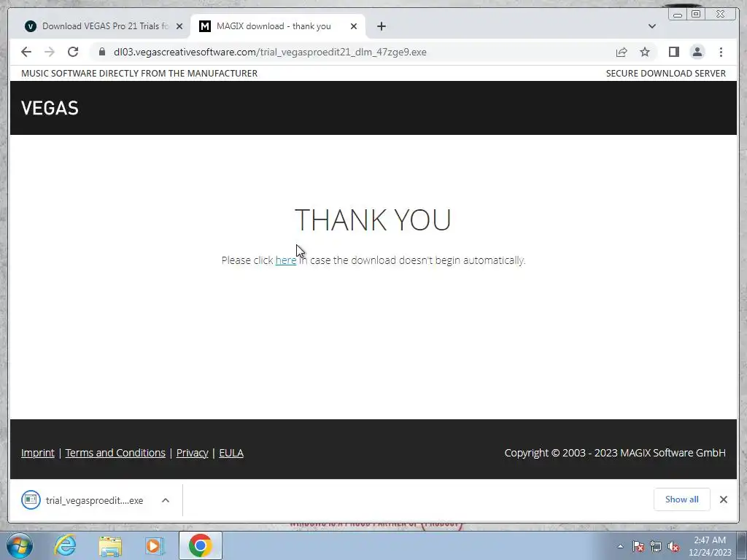Screen dimensions: 747x560
Task: Open Chrome three-dot menu
Action: tap(721, 52)
